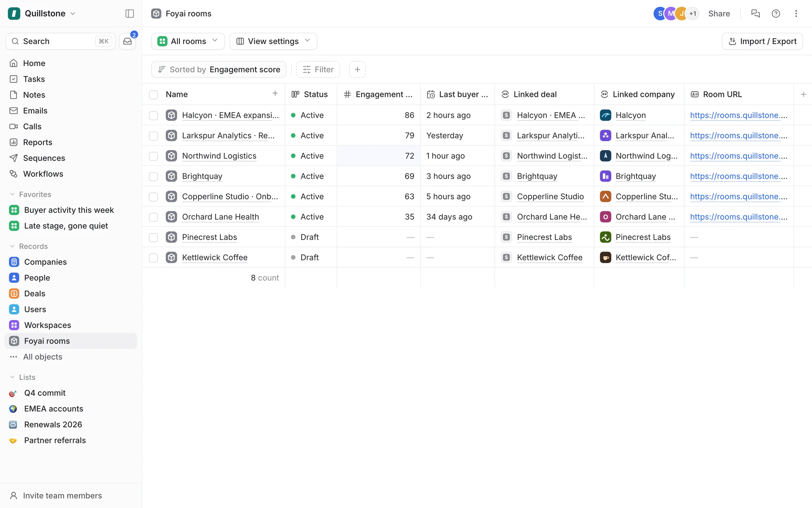812x508 pixels.
Task: Click the Q4 commit target icon
Action: [x=13, y=393]
